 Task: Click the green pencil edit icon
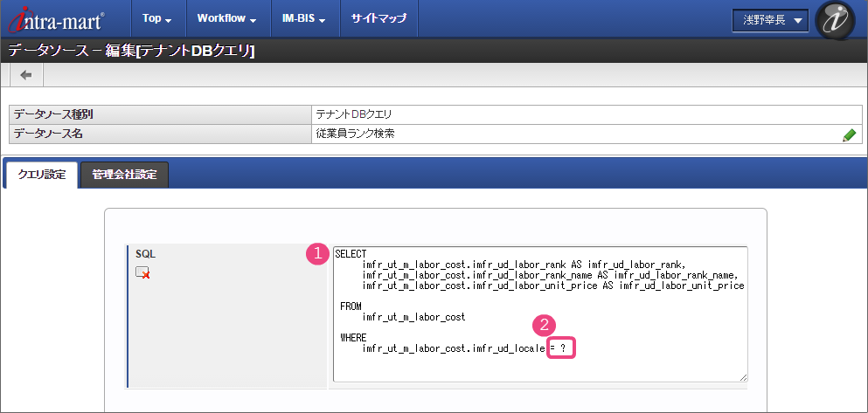pyautogui.click(x=848, y=135)
